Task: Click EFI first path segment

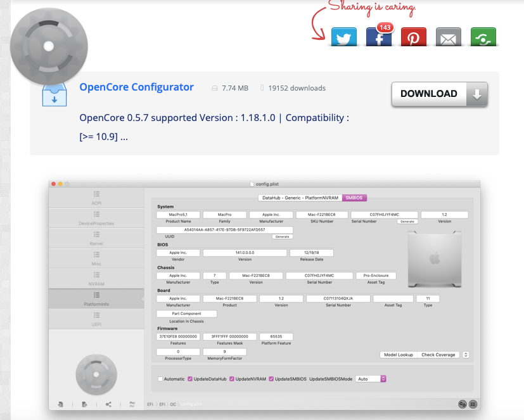Action: point(150,404)
